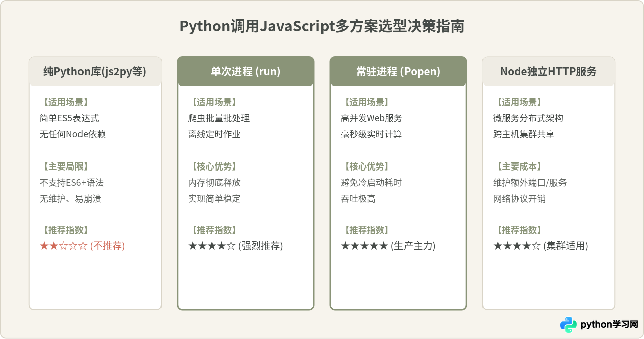Click the line '不支持ES6+语法'
644x339 pixels.
tap(71, 183)
